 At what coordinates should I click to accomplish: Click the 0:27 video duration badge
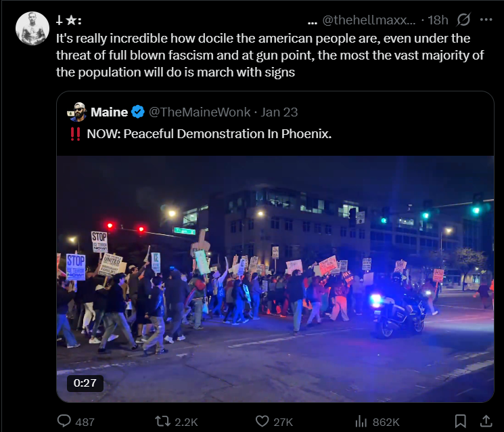85,383
